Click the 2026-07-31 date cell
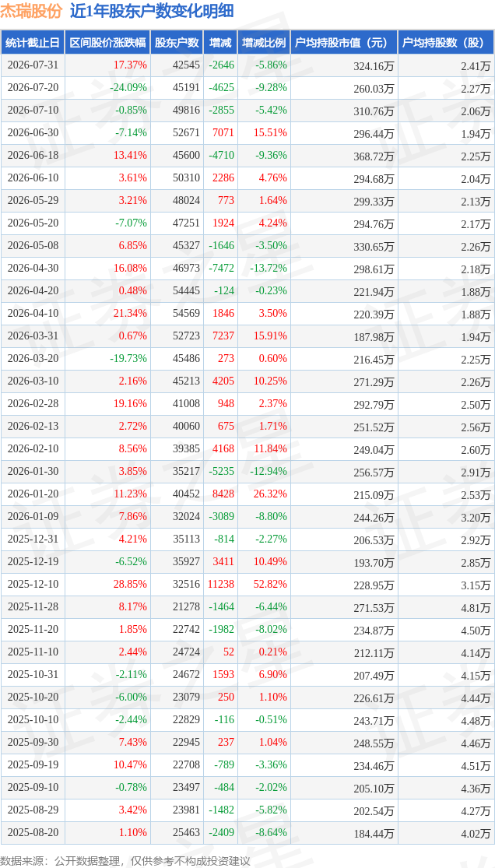Viewport: 495px width, 868px height. (x=33, y=65)
